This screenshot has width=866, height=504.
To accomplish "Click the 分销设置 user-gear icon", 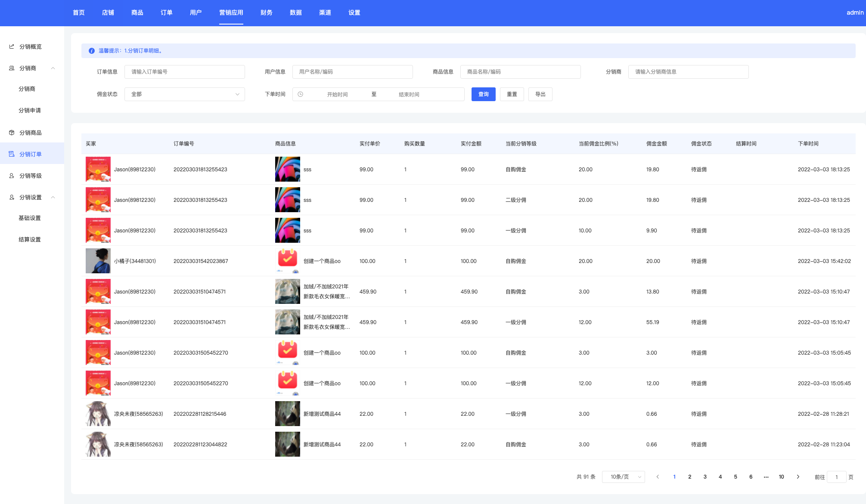I will pos(12,197).
